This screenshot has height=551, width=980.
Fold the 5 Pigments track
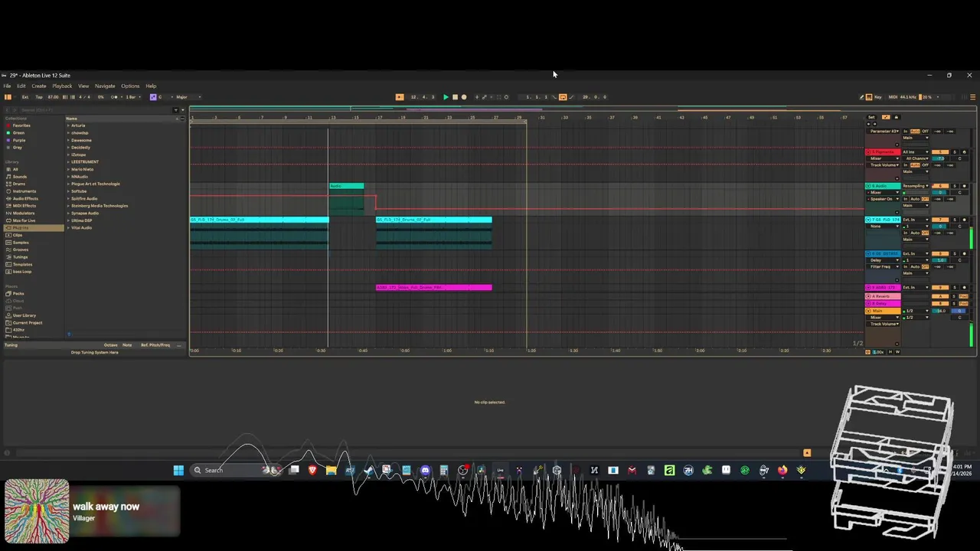click(868, 152)
